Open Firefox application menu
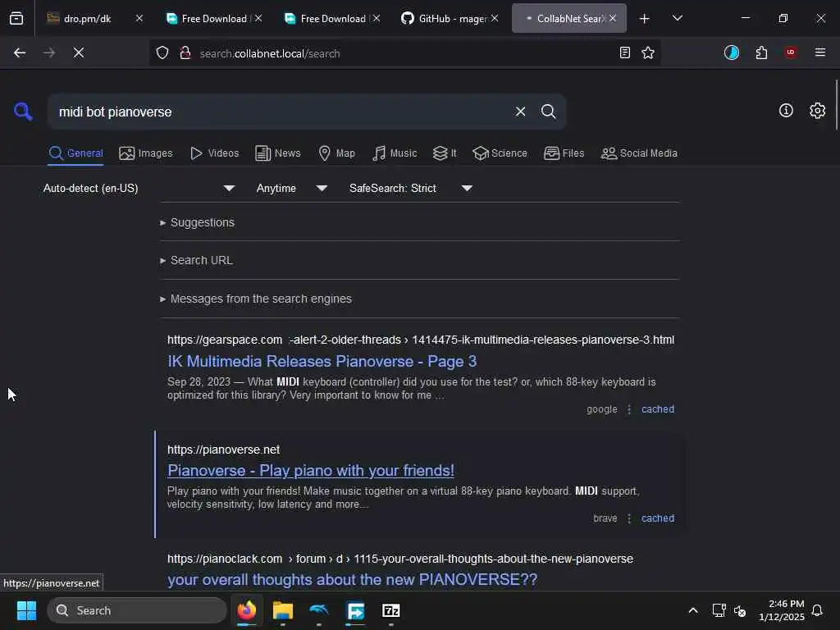This screenshot has height=630, width=840. pos(820,52)
